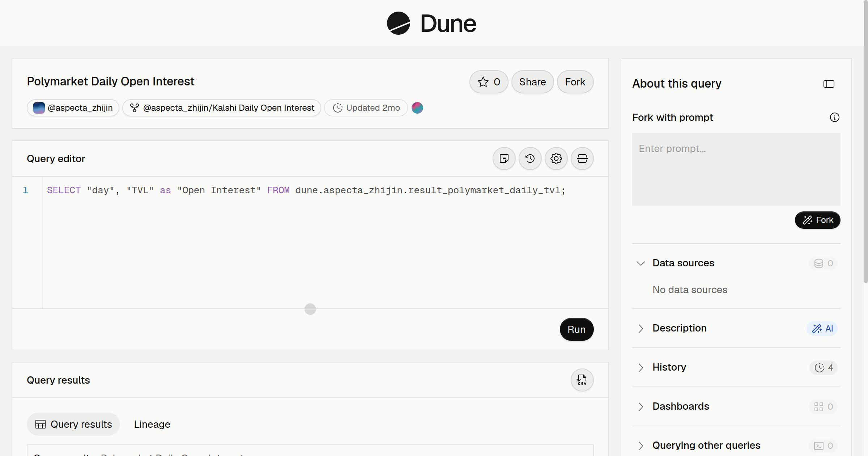
Task: Star the Polymarket Daily Open Interest query
Action: click(489, 82)
